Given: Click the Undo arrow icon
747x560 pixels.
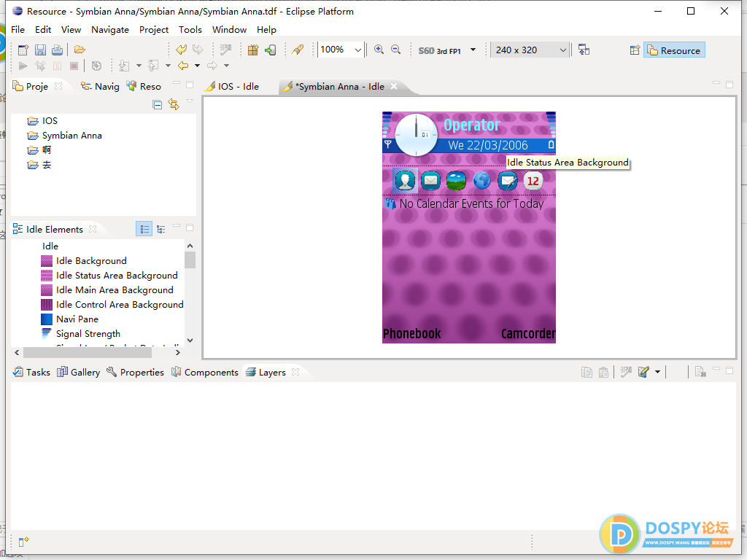Looking at the screenshot, I should tap(181, 50).
